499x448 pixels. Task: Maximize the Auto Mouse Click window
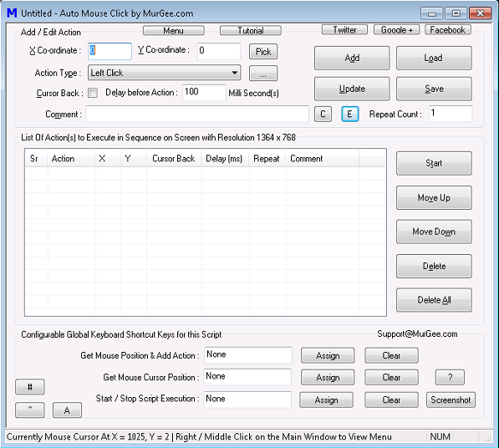pyautogui.click(x=456, y=13)
